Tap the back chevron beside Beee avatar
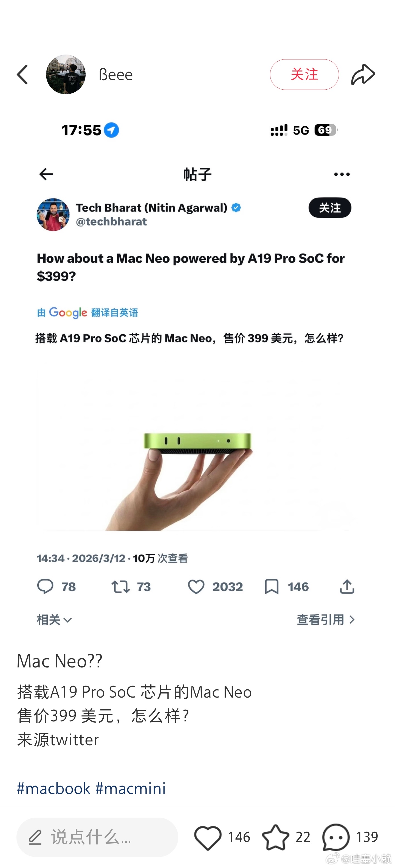This screenshot has width=395, height=868. point(22,75)
